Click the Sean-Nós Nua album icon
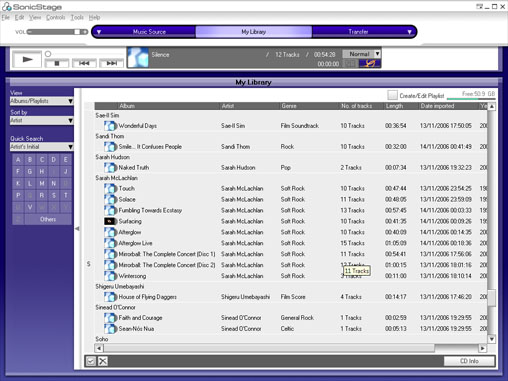This screenshot has width=508, height=381. tap(110, 329)
